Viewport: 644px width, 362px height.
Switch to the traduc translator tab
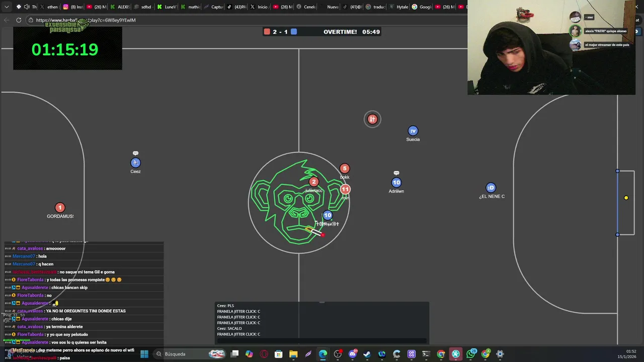[x=375, y=7]
